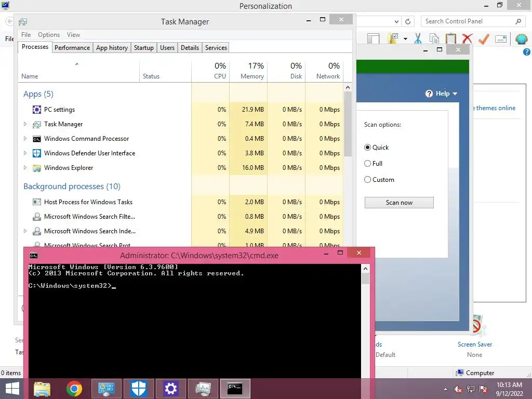Open the folder options dropdown arrow
532x399 pixels.
pyautogui.click(x=405, y=39)
